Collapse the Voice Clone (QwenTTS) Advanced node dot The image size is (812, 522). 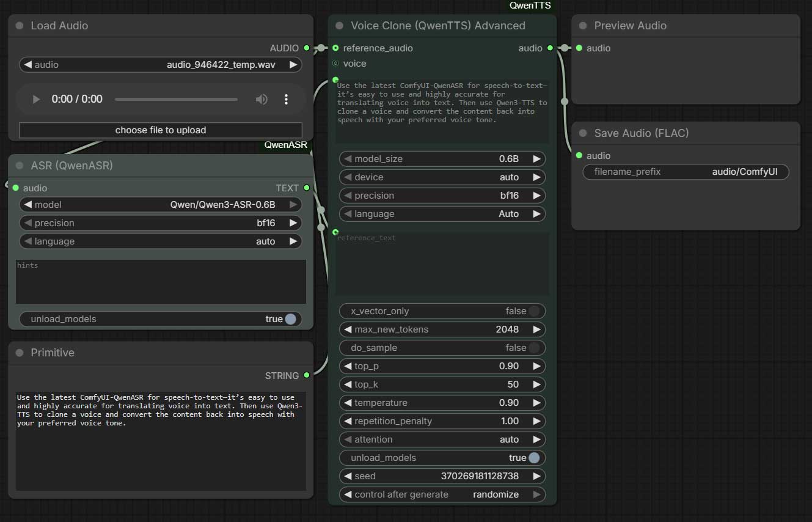[339, 26]
